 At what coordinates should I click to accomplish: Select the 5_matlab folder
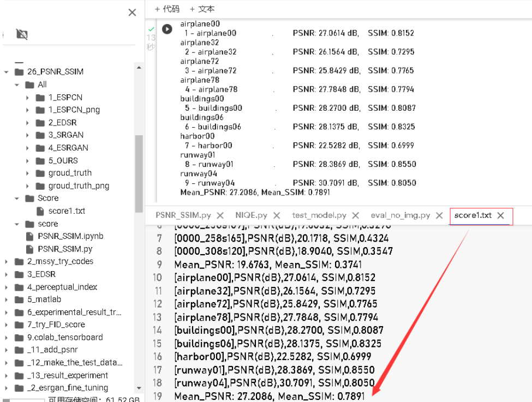point(44,299)
